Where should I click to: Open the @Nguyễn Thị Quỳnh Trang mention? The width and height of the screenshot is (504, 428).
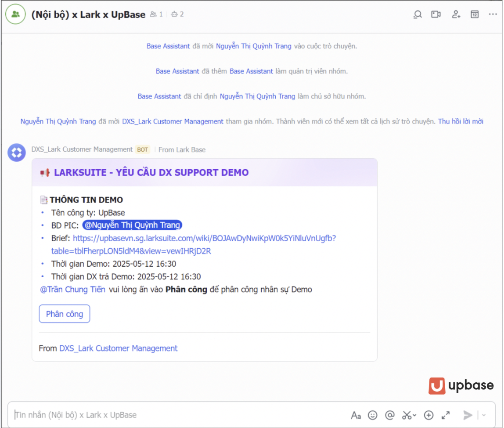coord(132,225)
